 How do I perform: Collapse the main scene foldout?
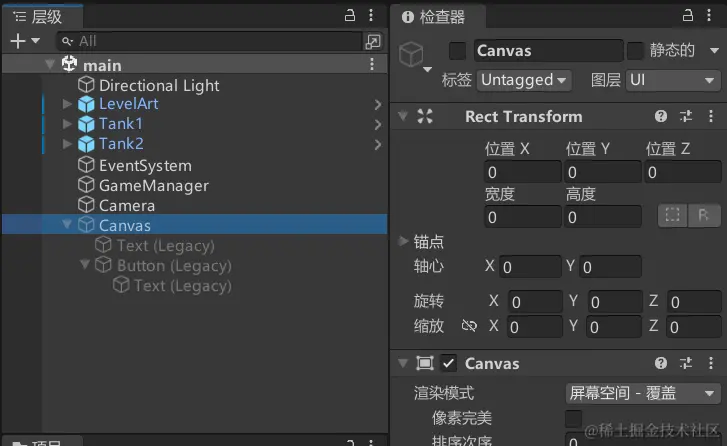tap(50, 64)
